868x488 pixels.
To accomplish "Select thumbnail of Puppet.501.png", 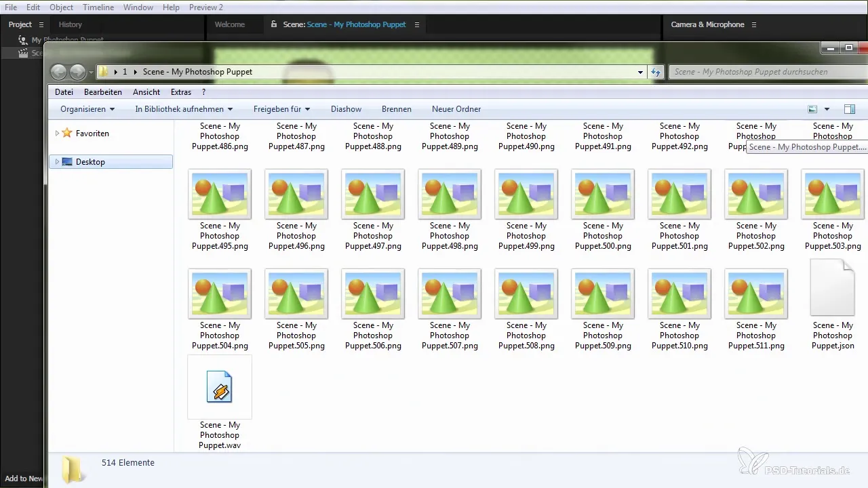I will tap(679, 194).
